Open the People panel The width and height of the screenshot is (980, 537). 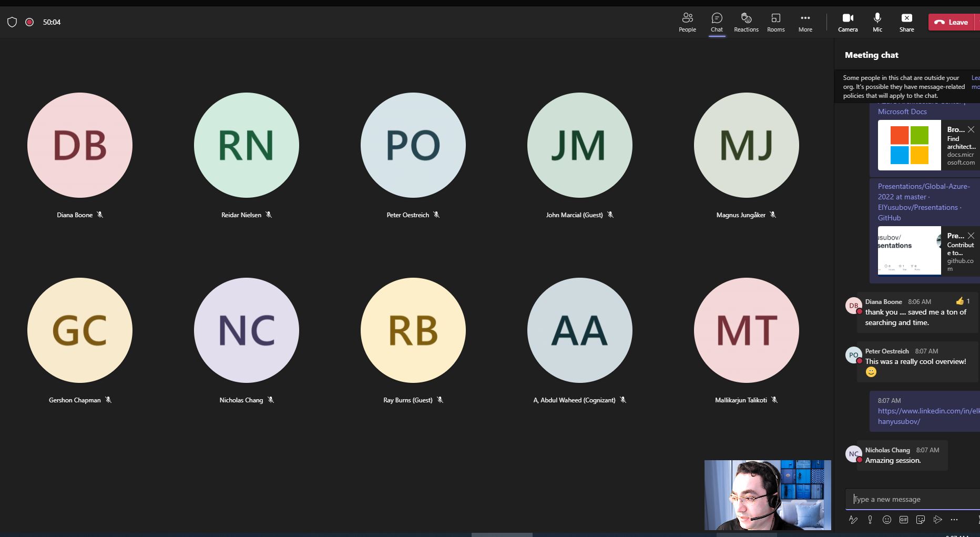tap(687, 22)
